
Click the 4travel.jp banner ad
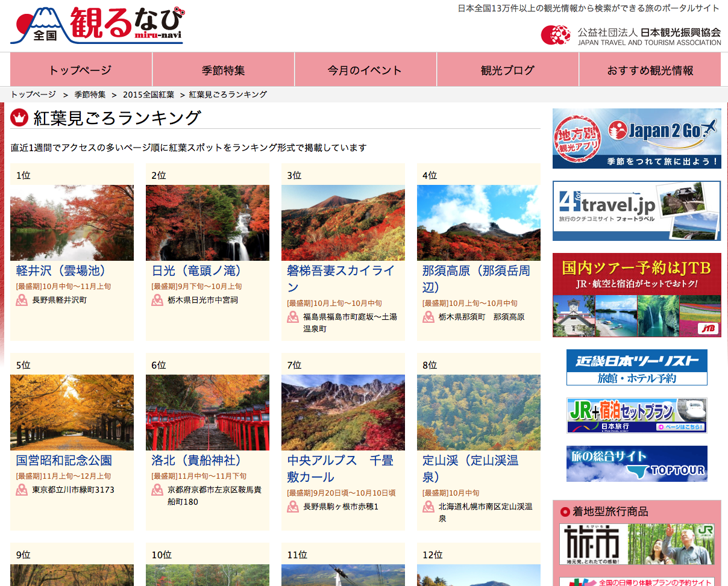(x=636, y=210)
